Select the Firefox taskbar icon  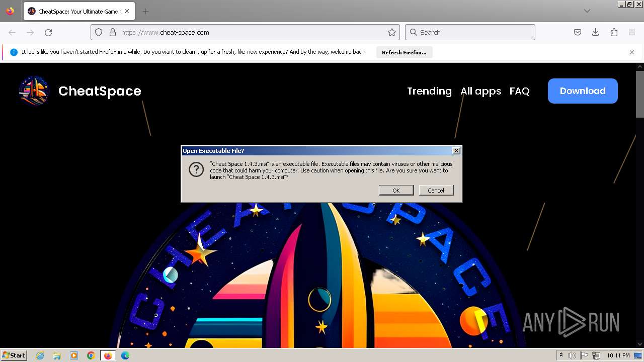(x=108, y=355)
